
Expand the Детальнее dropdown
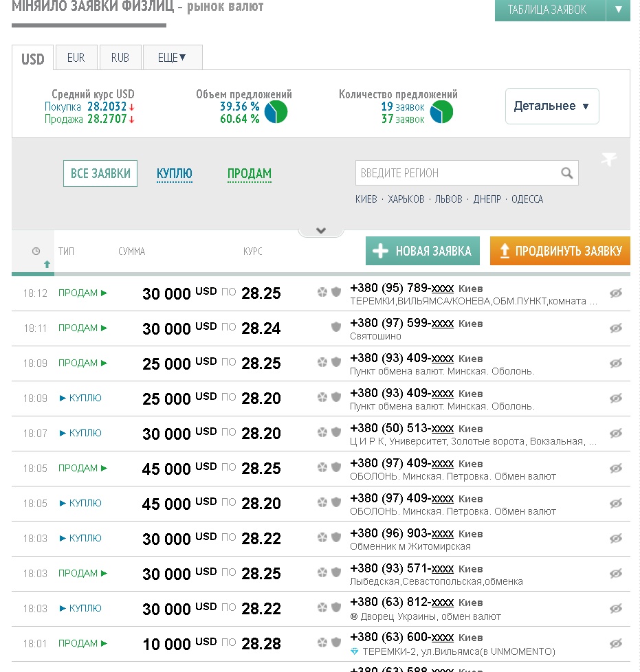point(552,107)
